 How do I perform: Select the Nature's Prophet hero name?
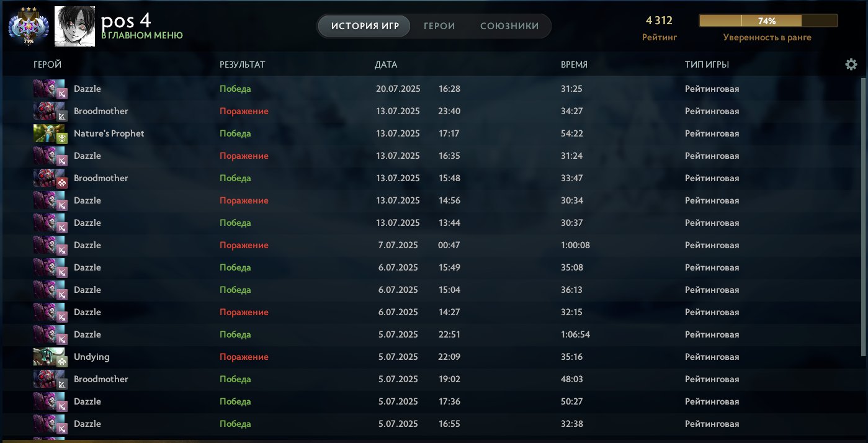(109, 133)
